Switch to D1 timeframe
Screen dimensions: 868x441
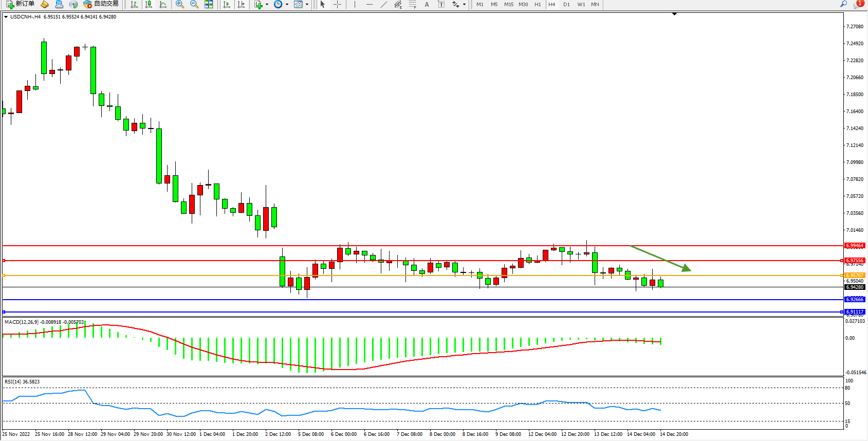pos(566,4)
